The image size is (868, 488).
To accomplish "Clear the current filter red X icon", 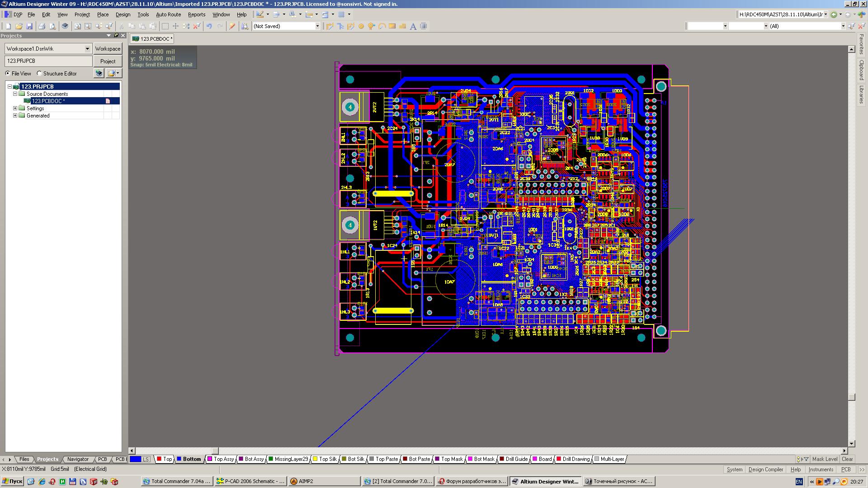I will point(197,26).
